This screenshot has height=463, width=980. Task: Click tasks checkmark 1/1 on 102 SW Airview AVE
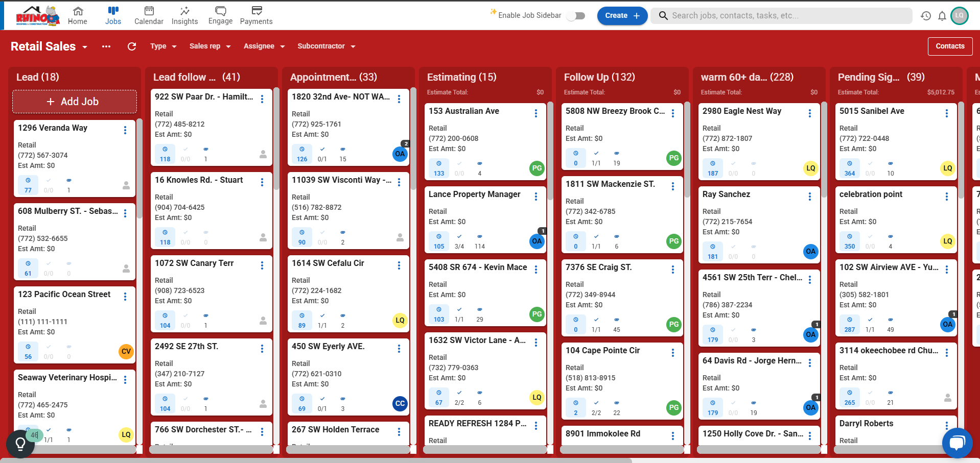(870, 325)
